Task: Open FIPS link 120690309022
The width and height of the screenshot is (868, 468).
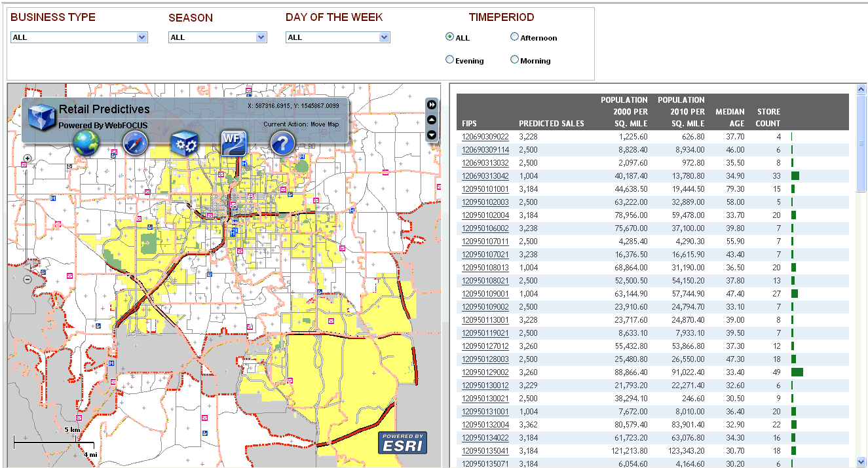Action: pyautogui.click(x=485, y=137)
